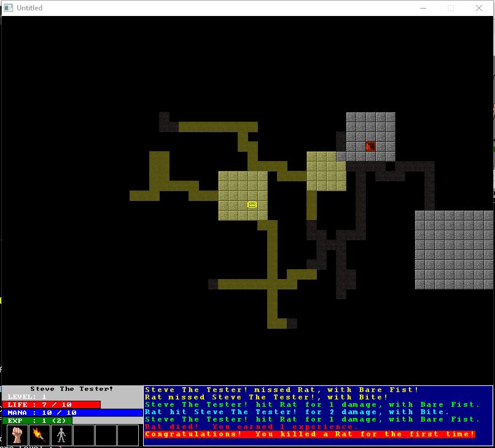495x448 pixels.
Task: Click the blue MANA bar
Action: tap(71, 413)
